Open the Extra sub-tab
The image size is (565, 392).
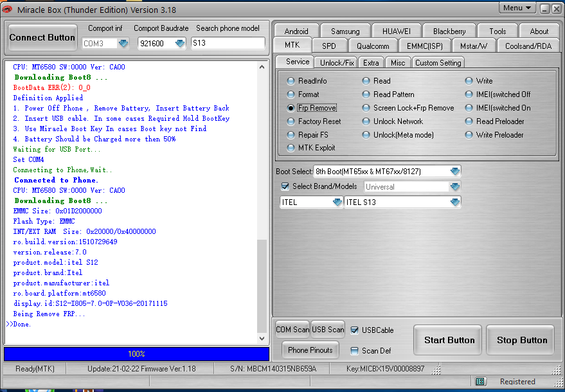371,63
